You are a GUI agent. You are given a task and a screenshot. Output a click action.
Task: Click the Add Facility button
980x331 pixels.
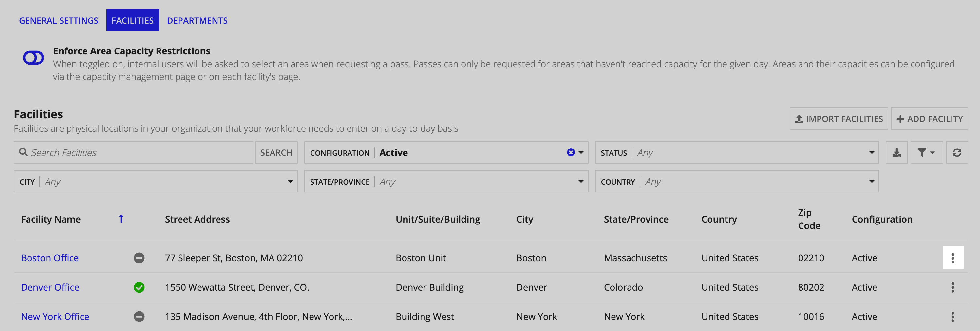pos(929,119)
